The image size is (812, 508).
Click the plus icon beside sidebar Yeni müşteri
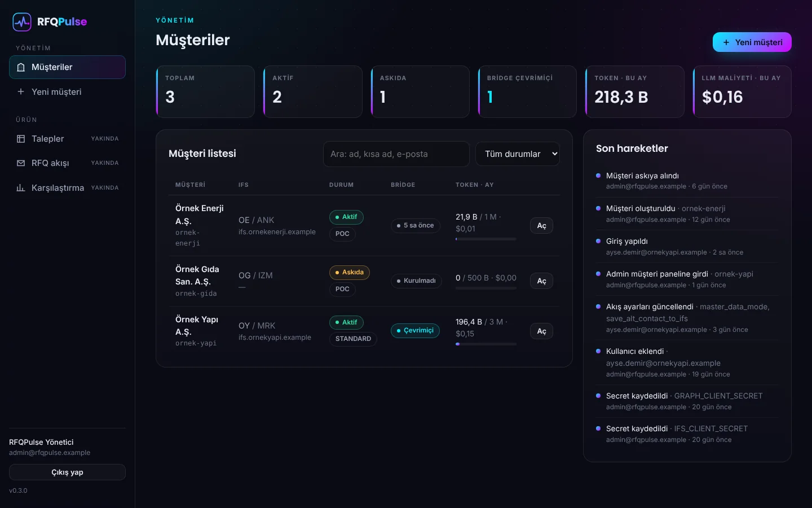[21, 91]
